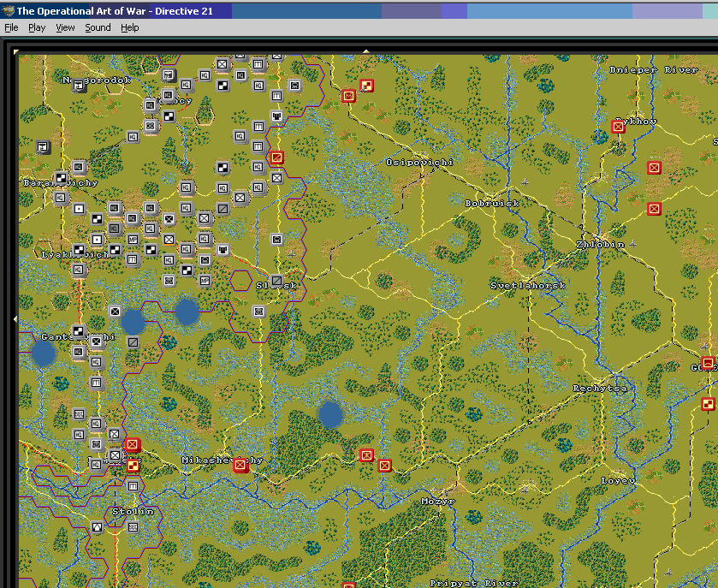This screenshot has width=718, height=588.
Task: Click the map scroll-left arrow at left edge
Action: (15, 318)
